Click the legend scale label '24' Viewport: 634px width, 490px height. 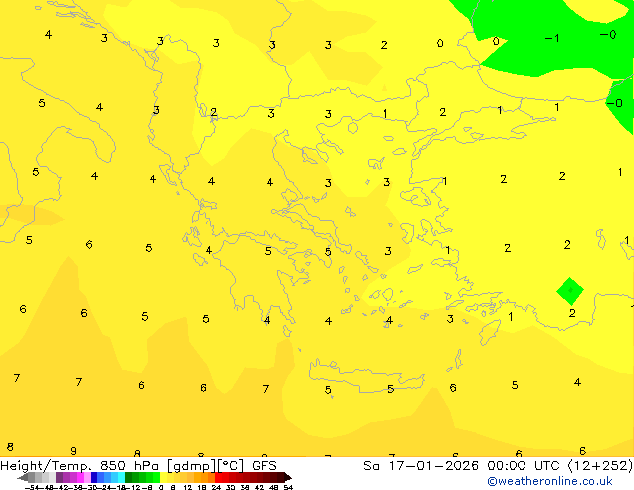tap(216, 488)
